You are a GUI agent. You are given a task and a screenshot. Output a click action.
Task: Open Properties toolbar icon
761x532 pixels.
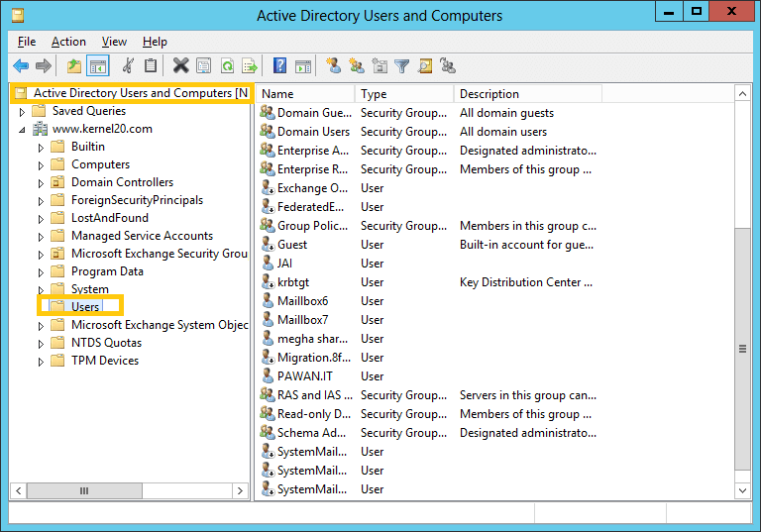204,65
